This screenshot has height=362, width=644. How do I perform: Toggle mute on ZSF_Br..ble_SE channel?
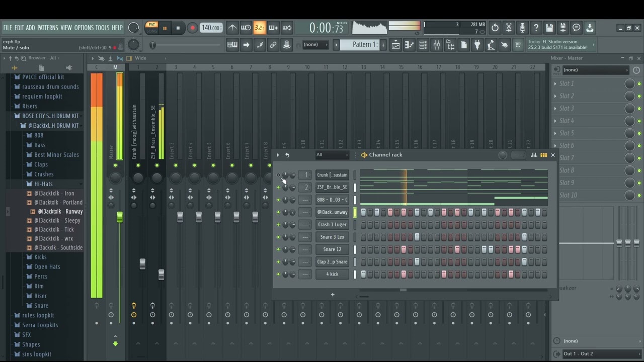pyautogui.click(x=278, y=188)
